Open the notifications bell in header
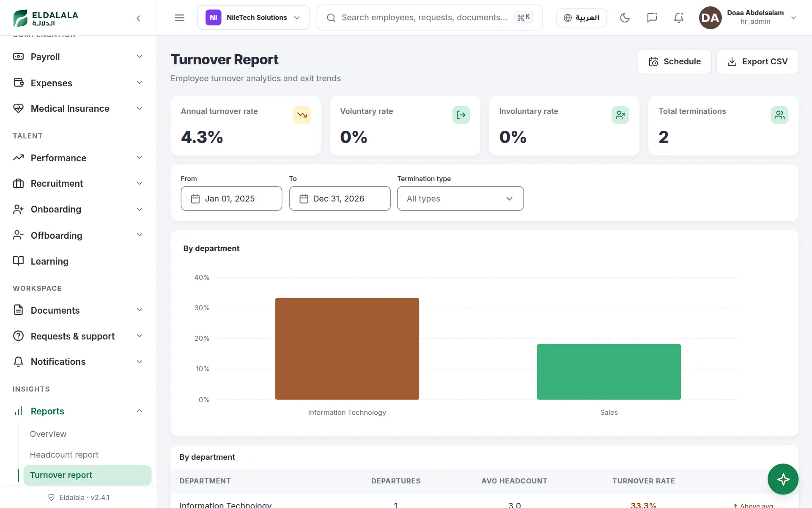The width and height of the screenshot is (812, 508). click(679, 18)
